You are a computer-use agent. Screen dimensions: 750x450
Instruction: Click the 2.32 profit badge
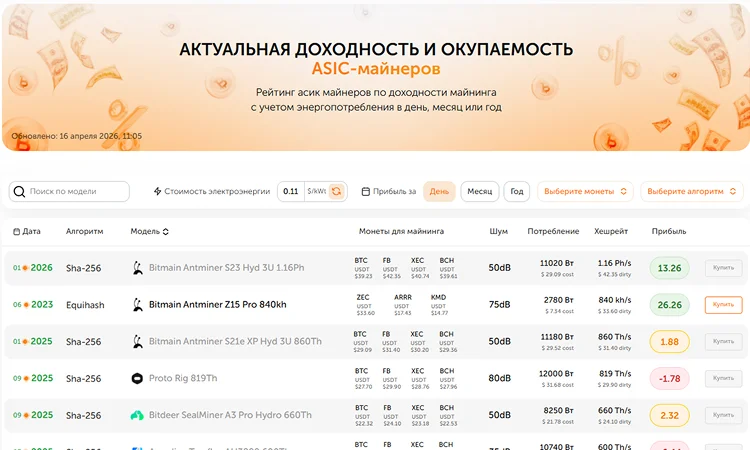click(669, 416)
